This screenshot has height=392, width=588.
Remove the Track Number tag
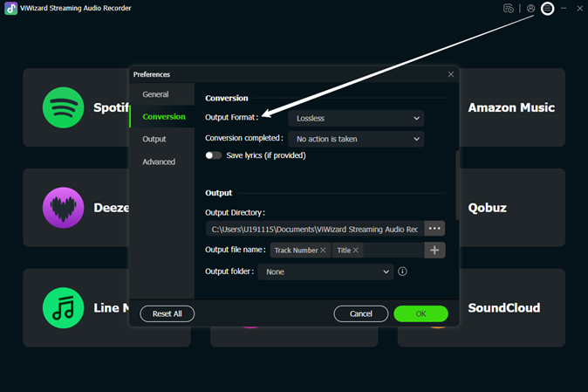click(323, 251)
